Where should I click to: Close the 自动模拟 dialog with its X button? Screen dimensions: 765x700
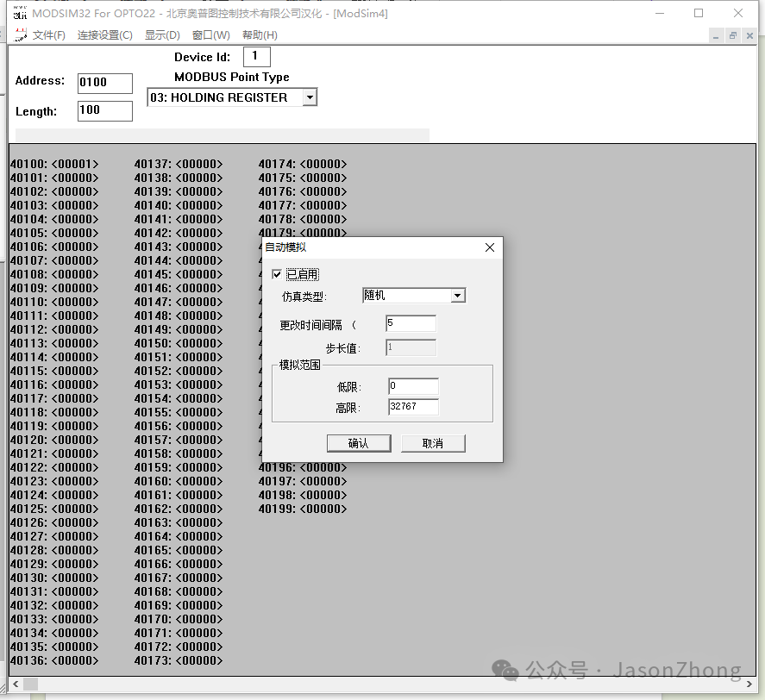(x=489, y=247)
